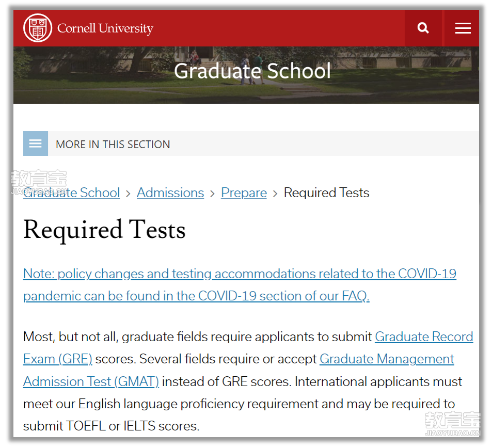Open the hamburger menu in the red header
Screen dimensions: 492x448
click(463, 28)
